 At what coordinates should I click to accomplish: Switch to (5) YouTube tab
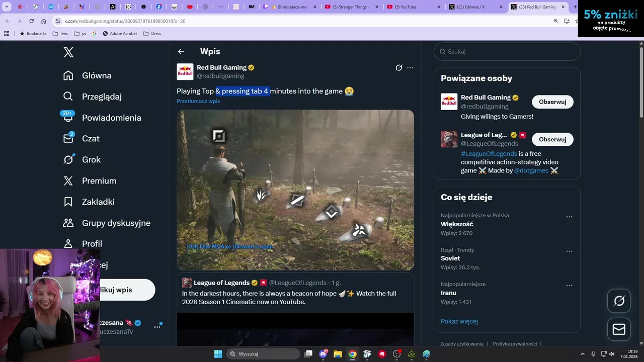click(414, 7)
